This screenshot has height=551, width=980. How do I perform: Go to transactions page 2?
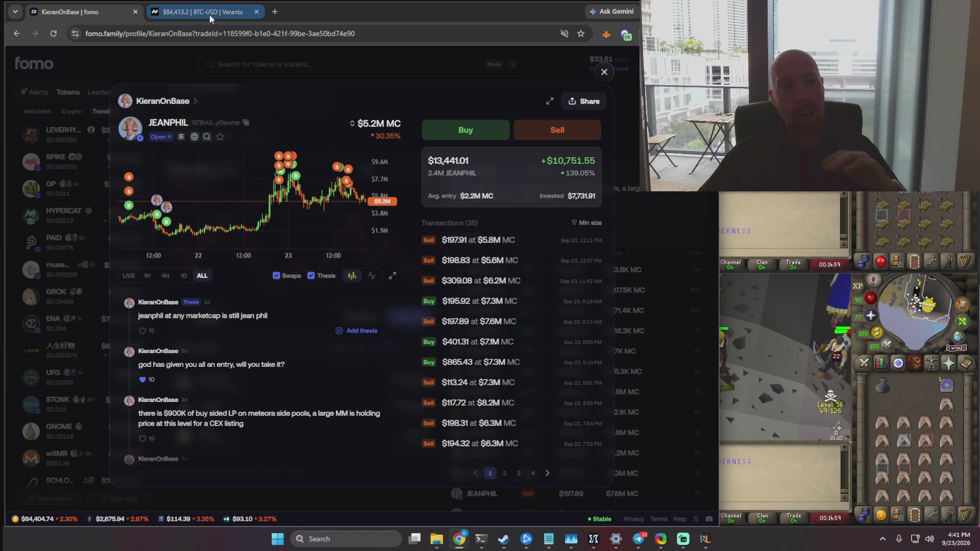point(505,473)
